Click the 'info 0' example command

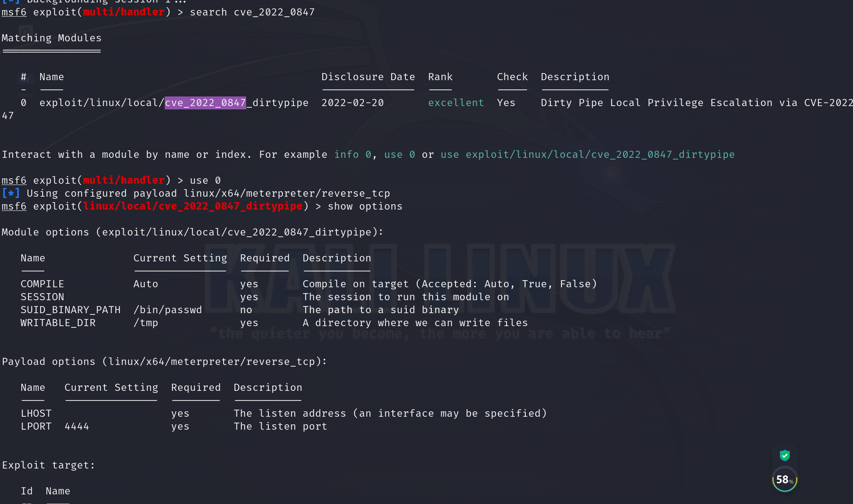click(x=352, y=154)
